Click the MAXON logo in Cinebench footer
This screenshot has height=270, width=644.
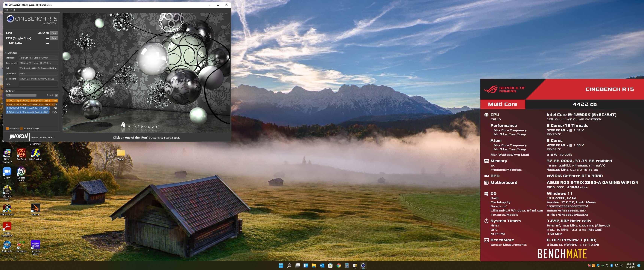point(19,136)
